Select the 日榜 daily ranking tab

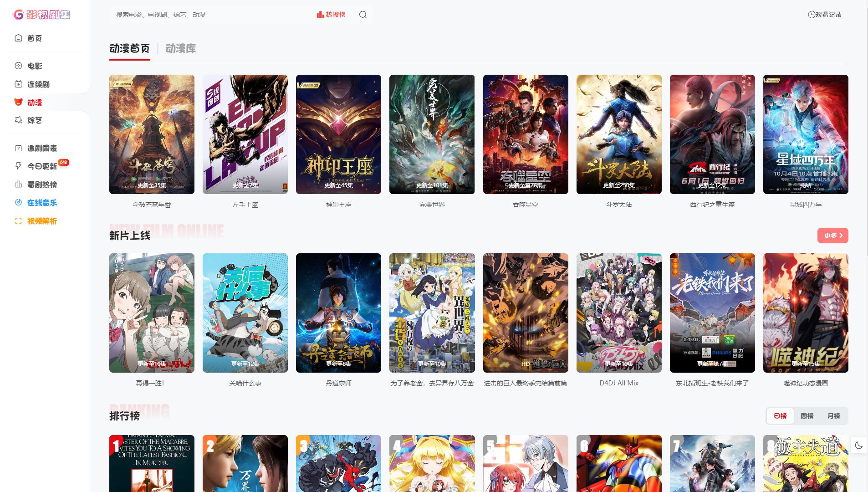[780, 416]
